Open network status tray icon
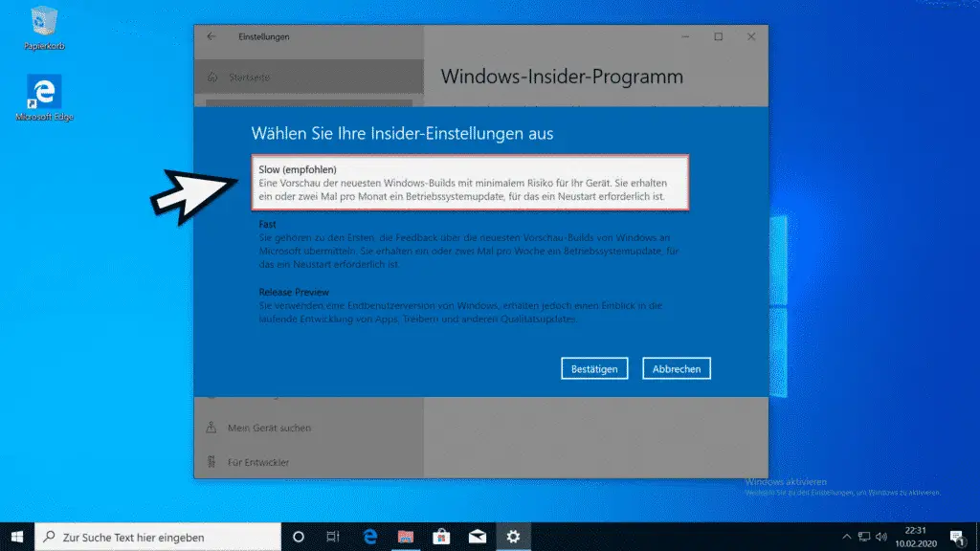This screenshot has height=551, width=980. click(x=864, y=537)
